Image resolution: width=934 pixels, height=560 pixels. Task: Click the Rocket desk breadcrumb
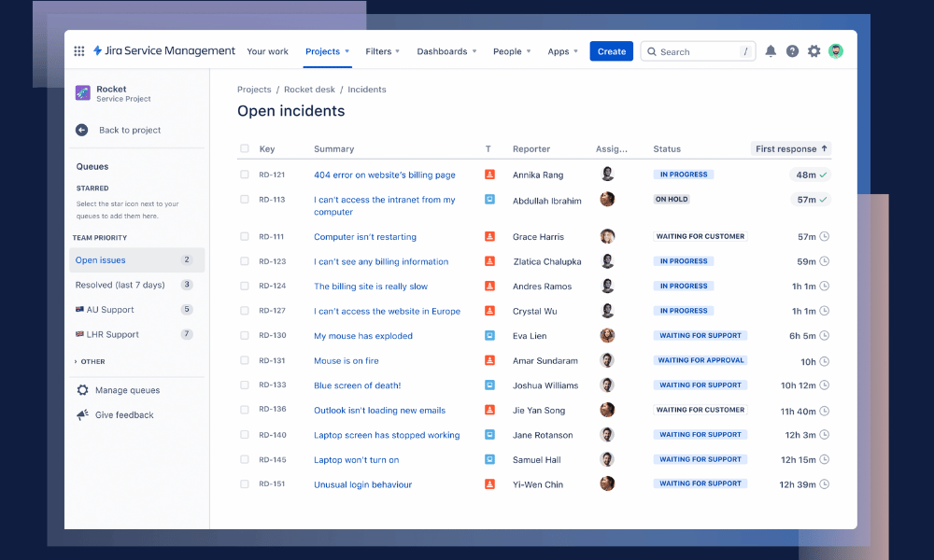[309, 90]
